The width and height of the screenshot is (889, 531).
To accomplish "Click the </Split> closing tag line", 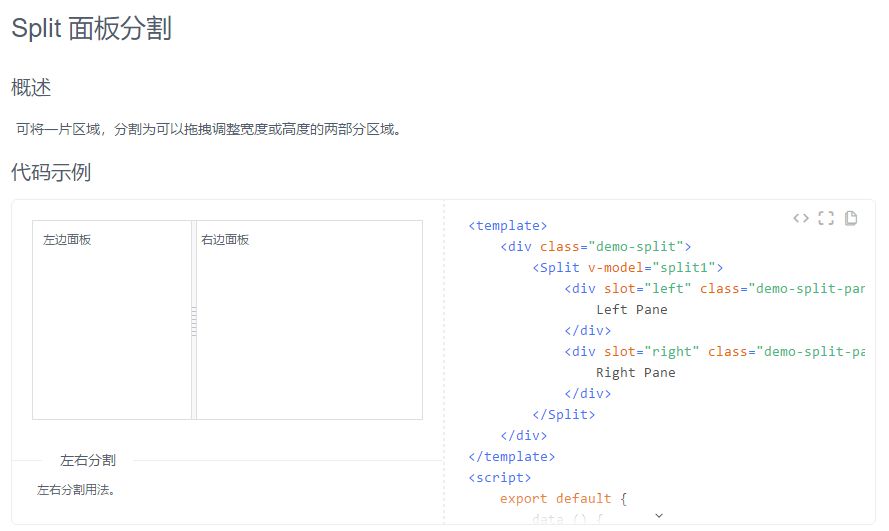I will [x=564, y=414].
